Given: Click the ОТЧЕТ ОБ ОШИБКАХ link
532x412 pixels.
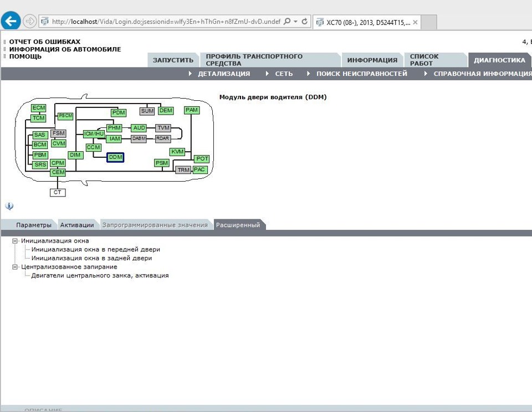Looking at the screenshot, I should point(45,42).
